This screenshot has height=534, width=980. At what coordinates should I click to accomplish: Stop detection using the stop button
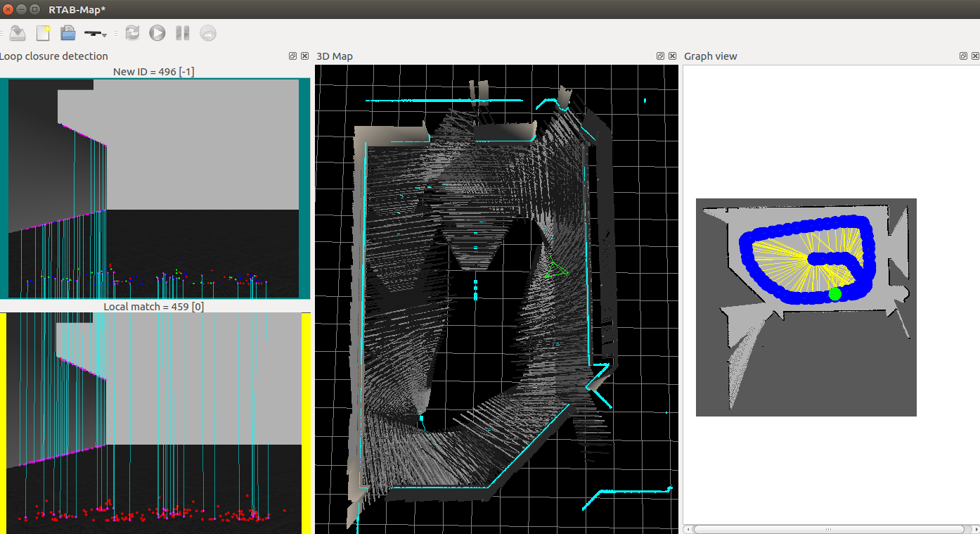pyautogui.click(x=207, y=33)
